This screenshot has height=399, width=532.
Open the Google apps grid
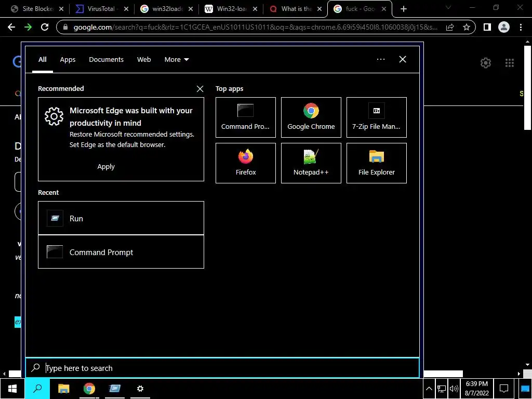pos(509,63)
